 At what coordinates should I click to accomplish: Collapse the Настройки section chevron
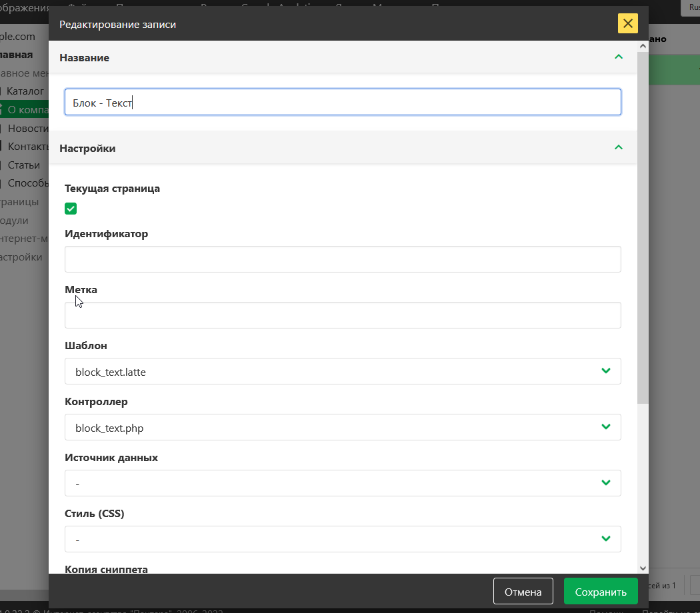pos(618,148)
